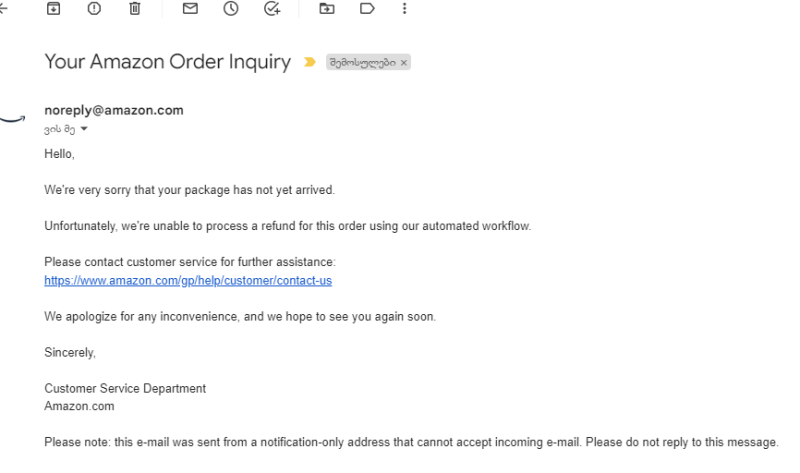This screenshot has height=473, width=800.
Task: Click the Amazon sender avatar
Action: [x=10, y=118]
